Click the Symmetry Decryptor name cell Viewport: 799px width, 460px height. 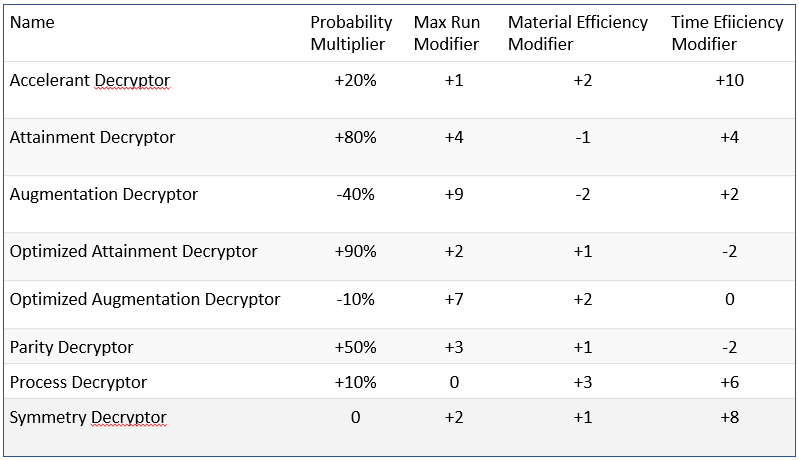pos(88,417)
